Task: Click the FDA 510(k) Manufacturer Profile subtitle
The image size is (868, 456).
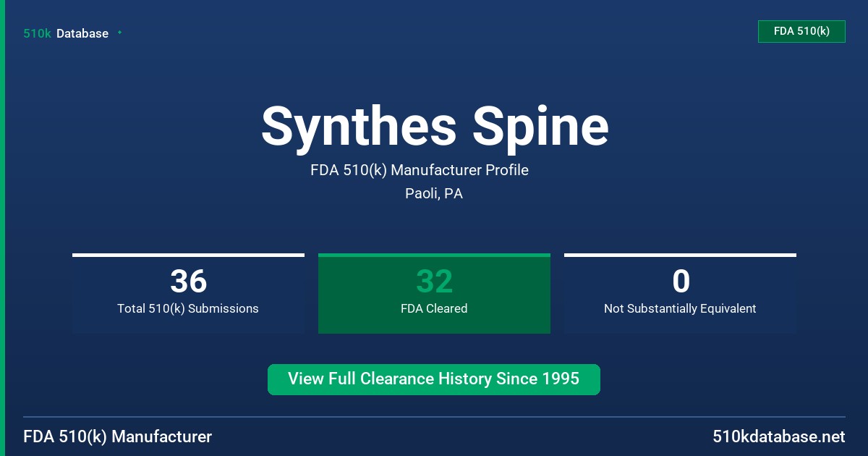Action: point(420,170)
